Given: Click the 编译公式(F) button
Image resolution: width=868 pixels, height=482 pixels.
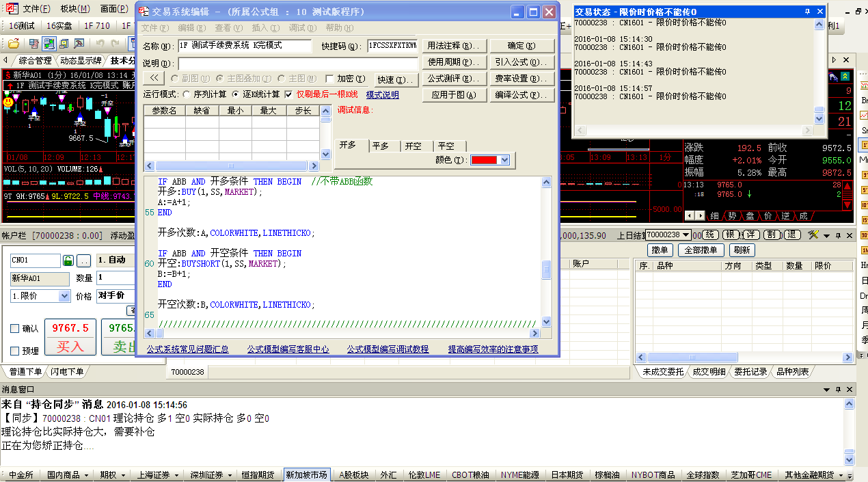Looking at the screenshot, I should (522, 95).
